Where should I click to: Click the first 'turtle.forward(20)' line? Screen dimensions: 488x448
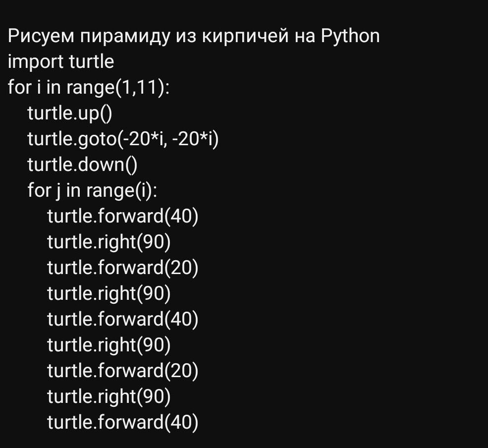point(123,268)
